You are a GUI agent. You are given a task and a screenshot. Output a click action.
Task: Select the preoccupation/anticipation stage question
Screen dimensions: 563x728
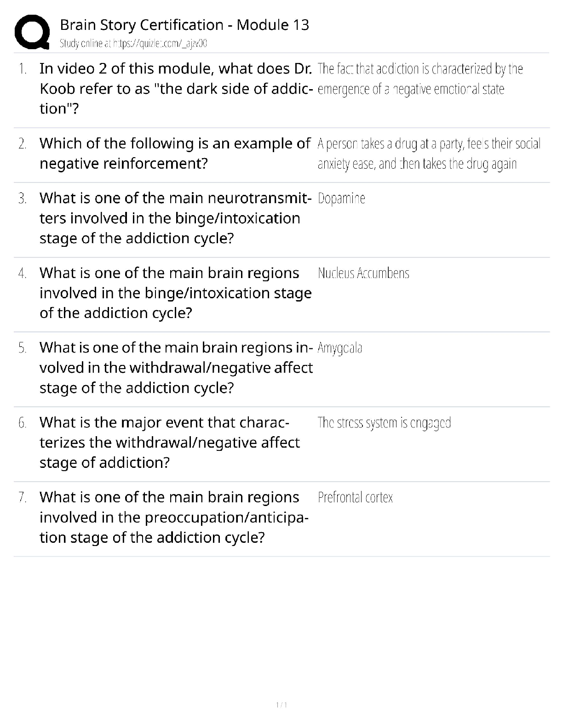174,517
